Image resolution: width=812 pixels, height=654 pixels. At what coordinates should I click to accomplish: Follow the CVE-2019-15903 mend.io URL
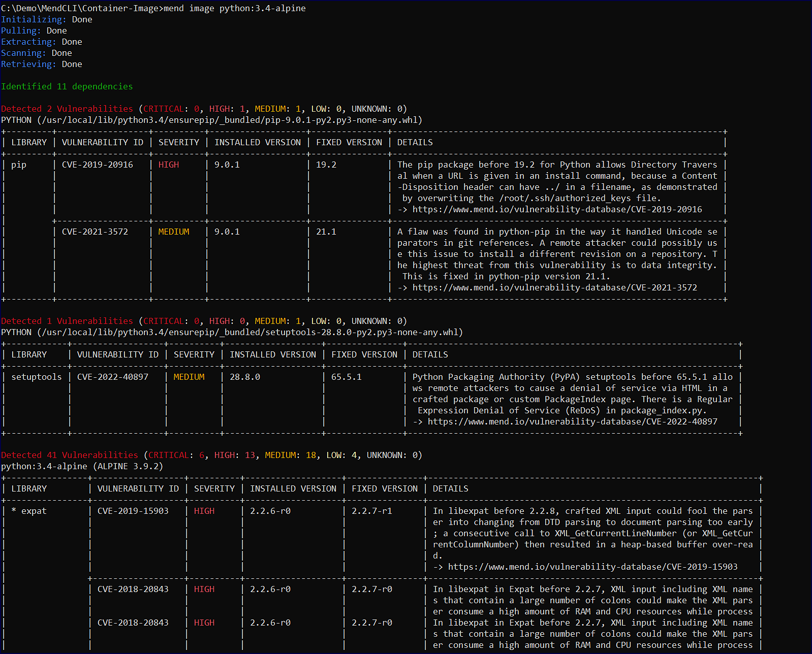tap(592, 567)
